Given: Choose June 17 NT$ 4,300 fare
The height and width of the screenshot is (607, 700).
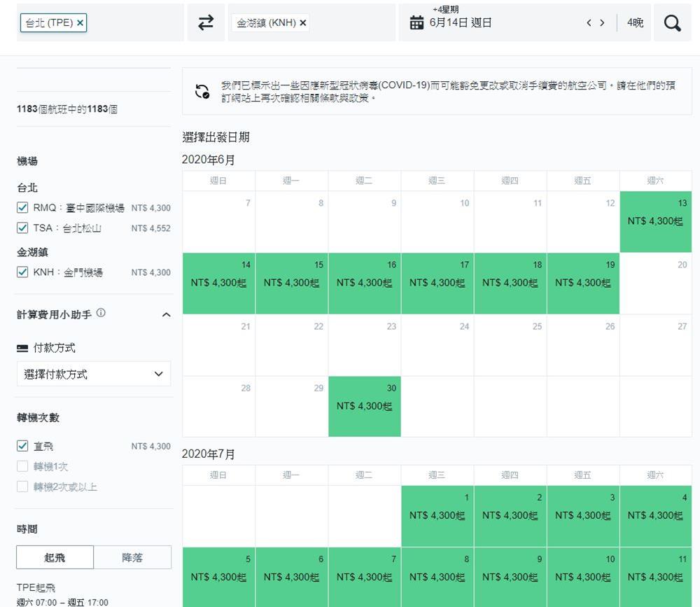Looking at the screenshot, I should 437,283.
